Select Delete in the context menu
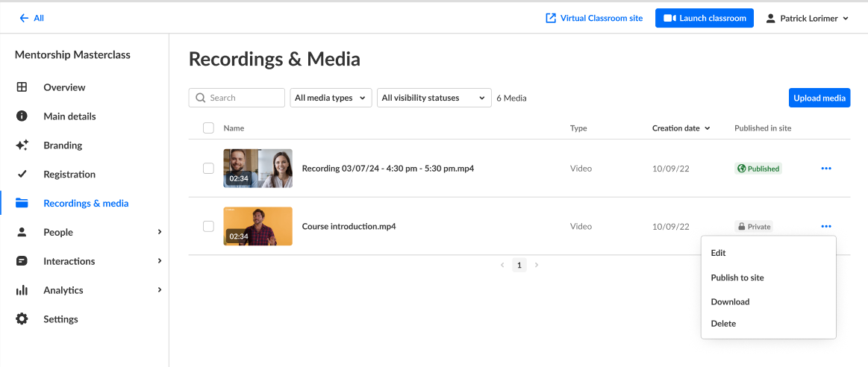Viewport: 868px width, 367px height. tap(723, 324)
